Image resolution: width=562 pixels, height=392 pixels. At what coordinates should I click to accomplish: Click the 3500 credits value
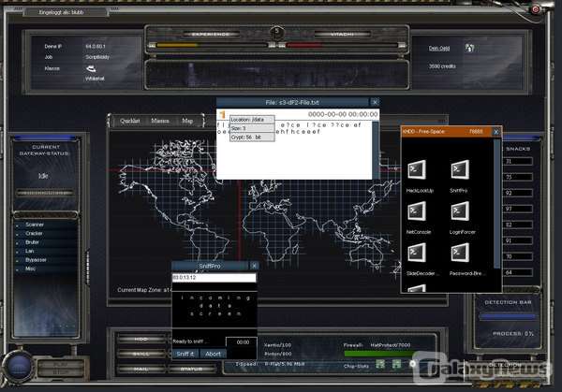tap(442, 66)
